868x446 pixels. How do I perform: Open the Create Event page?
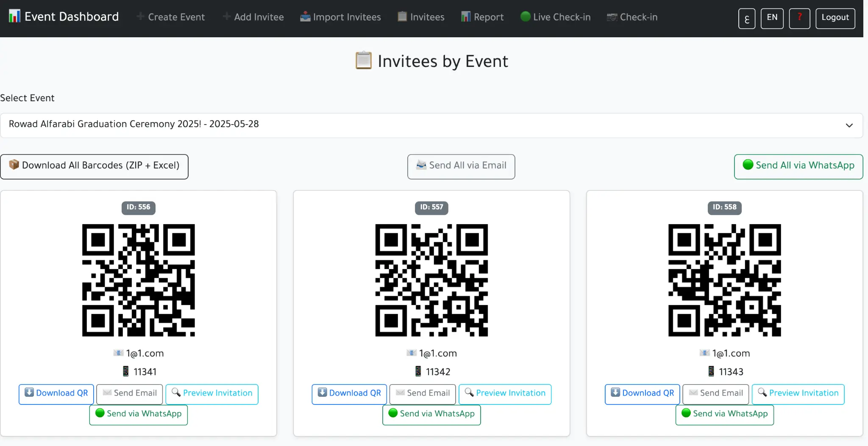coord(171,17)
